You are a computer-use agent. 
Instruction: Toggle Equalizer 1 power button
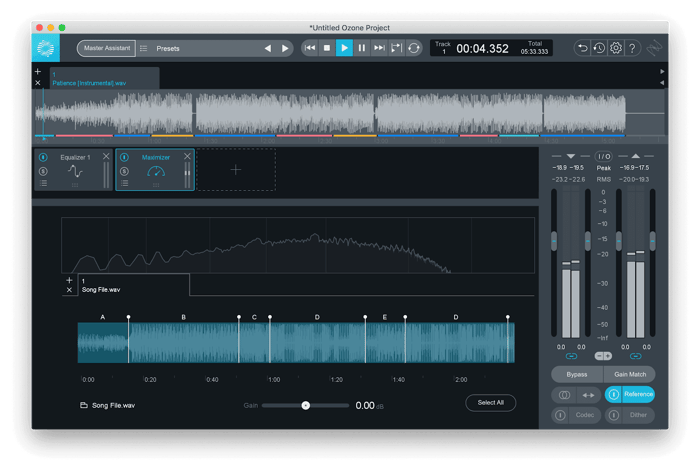pyautogui.click(x=43, y=157)
